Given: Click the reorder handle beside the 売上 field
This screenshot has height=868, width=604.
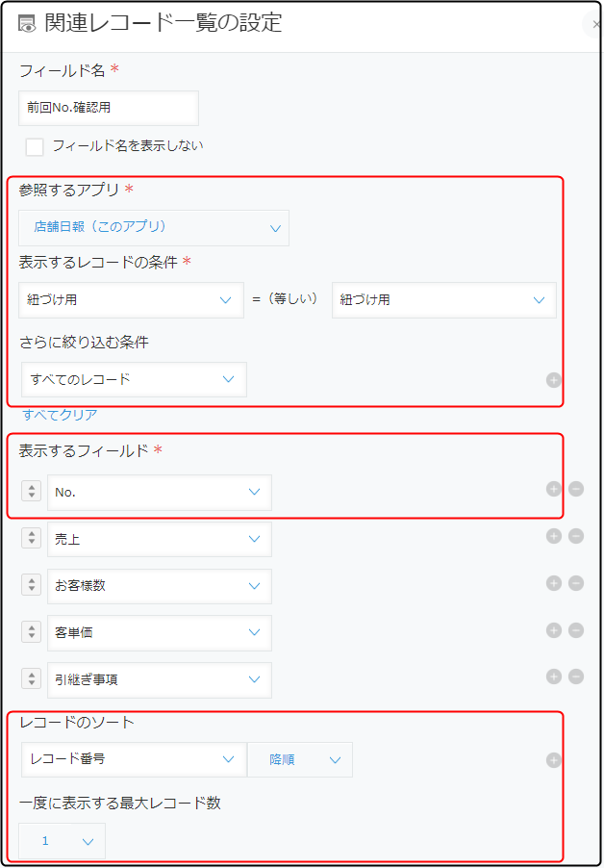Looking at the screenshot, I should (32, 538).
